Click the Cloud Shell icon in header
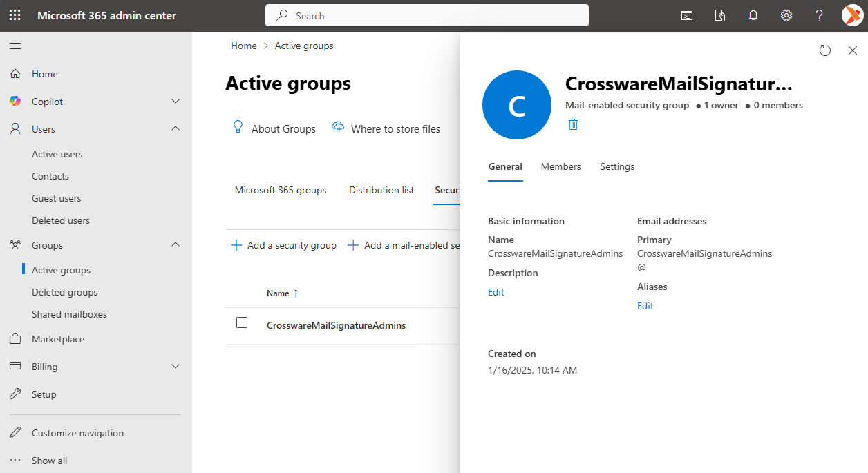 click(687, 15)
